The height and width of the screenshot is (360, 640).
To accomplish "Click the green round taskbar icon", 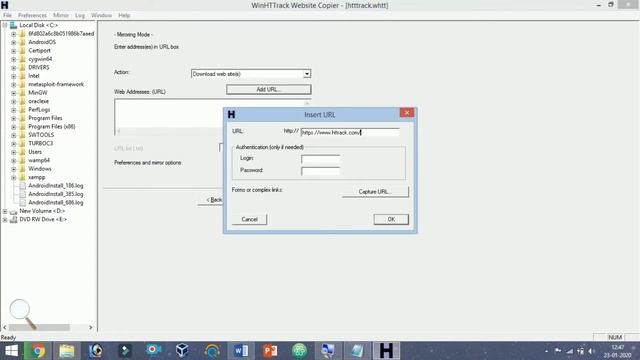I will [x=299, y=351].
